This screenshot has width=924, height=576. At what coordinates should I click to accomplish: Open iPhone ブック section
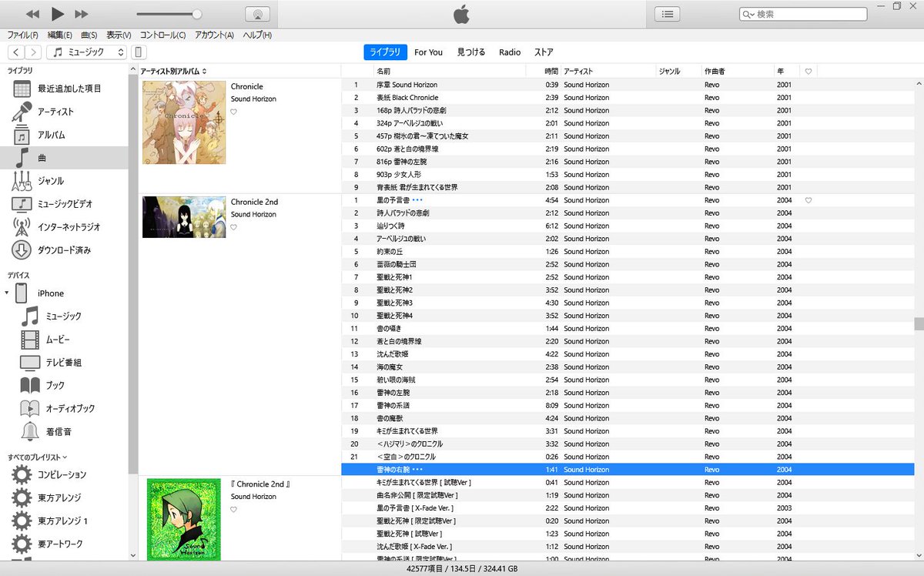pos(55,385)
